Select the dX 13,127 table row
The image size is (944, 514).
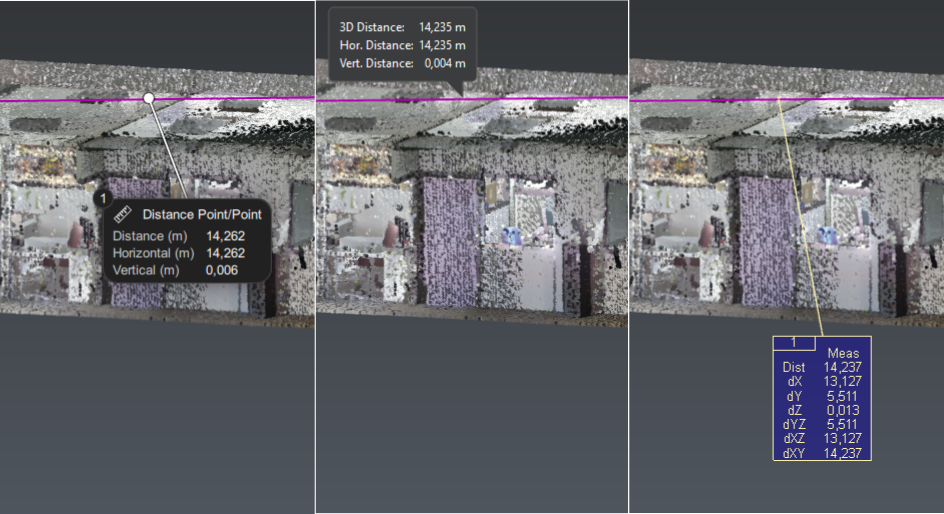(821, 382)
